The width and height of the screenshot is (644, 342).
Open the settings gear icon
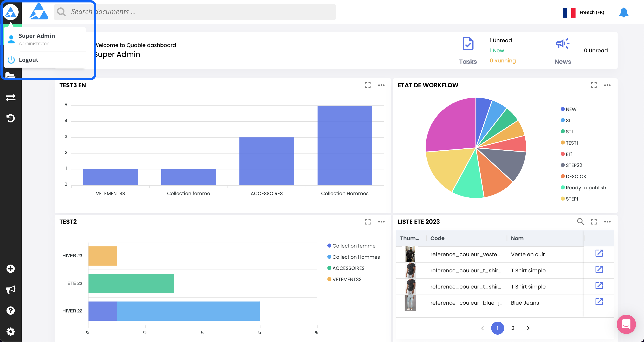(11, 331)
